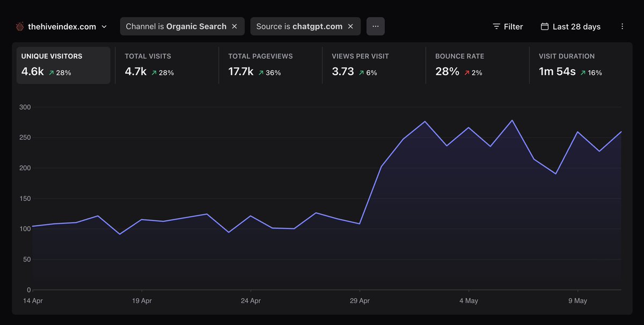Click the 4.6k unique visitors value
644x325 pixels.
pyautogui.click(x=33, y=71)
